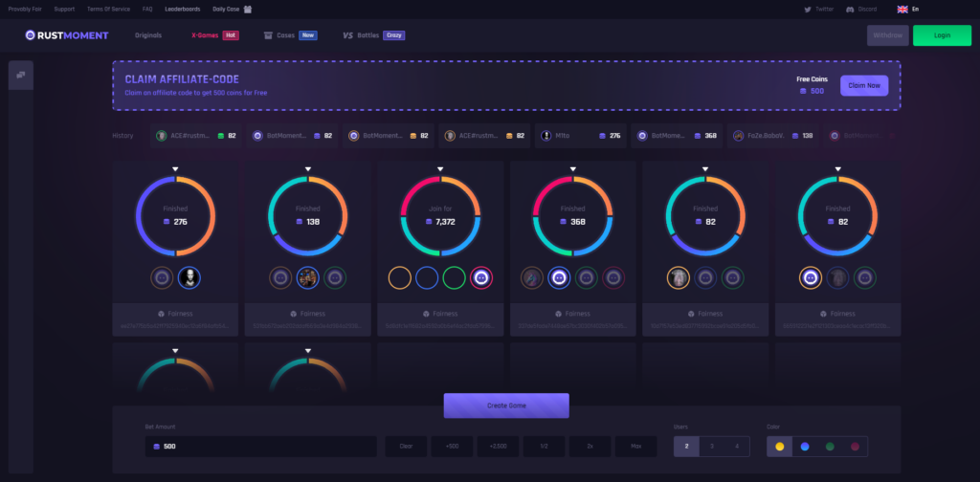Click the Bet Amount input field
980x482 pixels.
coord(260,447)
